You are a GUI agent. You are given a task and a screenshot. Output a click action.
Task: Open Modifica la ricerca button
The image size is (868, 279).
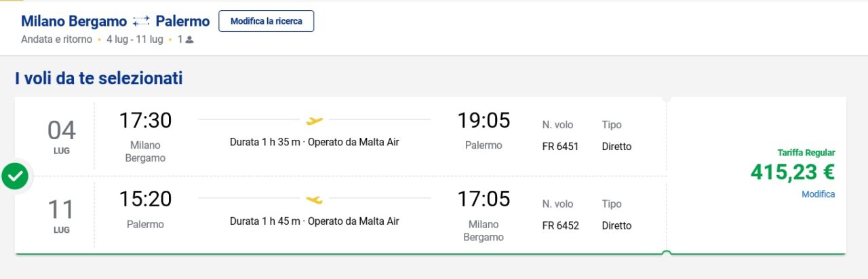266,21
